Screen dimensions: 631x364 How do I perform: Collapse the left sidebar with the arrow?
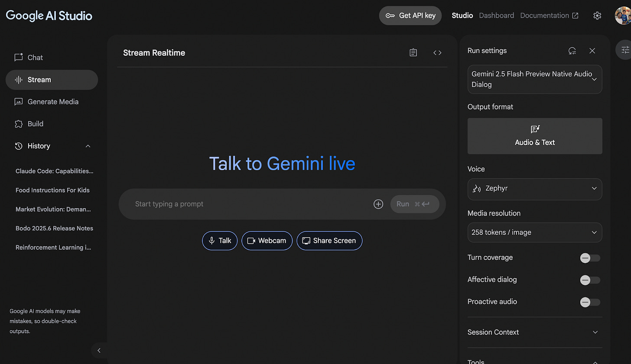(x=99, y=351)
